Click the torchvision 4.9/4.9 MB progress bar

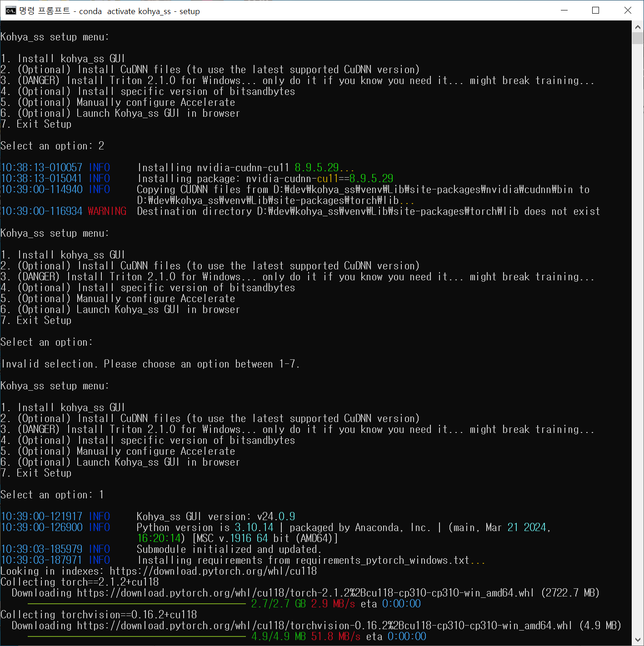[136, 636]
